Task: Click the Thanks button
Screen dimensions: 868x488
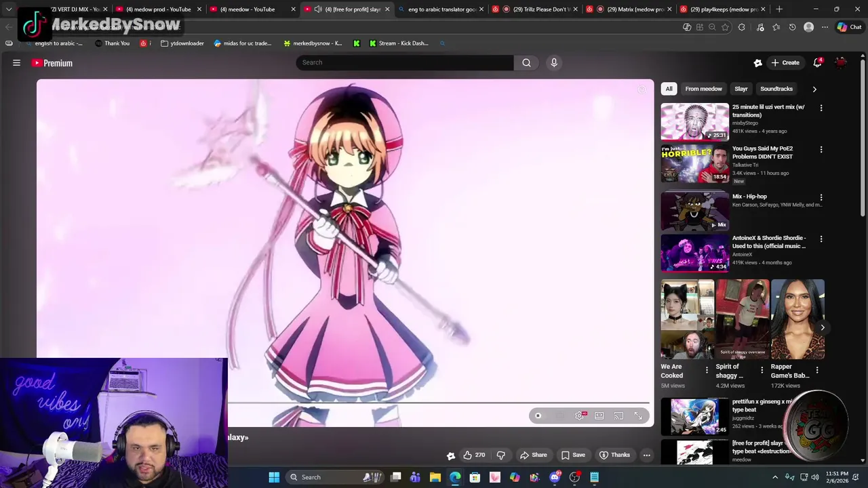Action: pos(614,455)
